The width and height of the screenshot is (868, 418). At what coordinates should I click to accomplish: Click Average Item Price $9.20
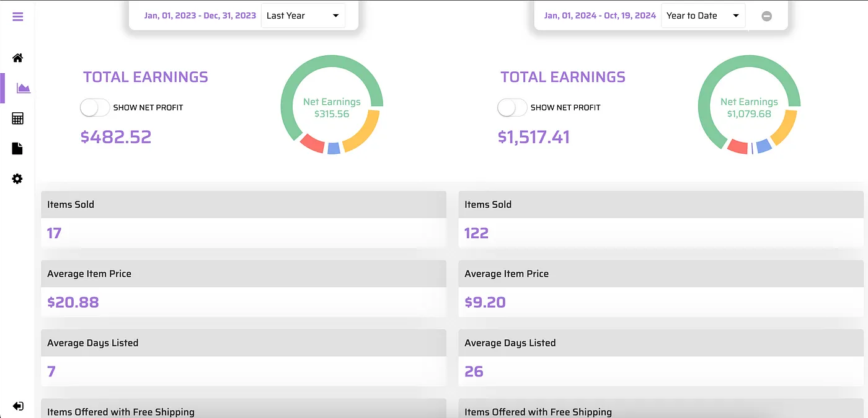485,303
